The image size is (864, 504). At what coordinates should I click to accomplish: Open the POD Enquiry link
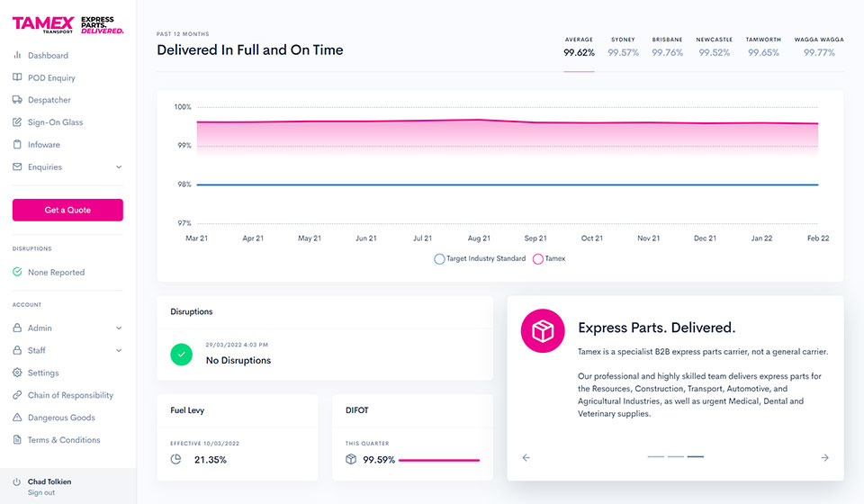52,77
